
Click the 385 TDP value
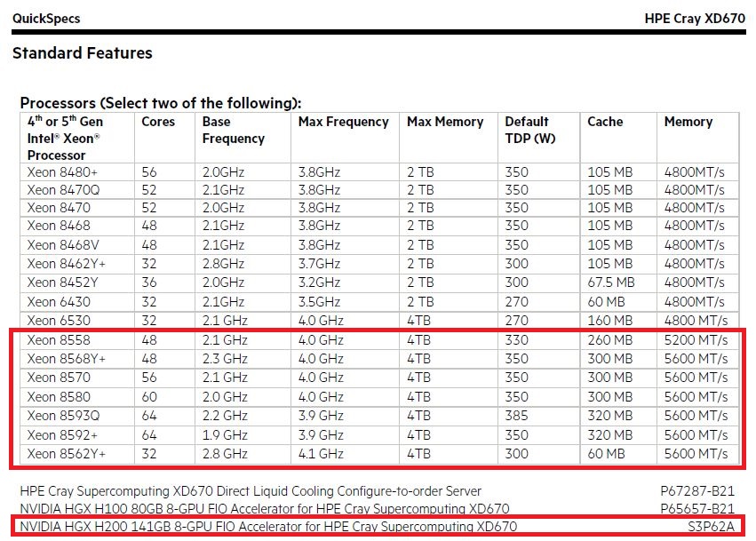[x=516, y=417]
